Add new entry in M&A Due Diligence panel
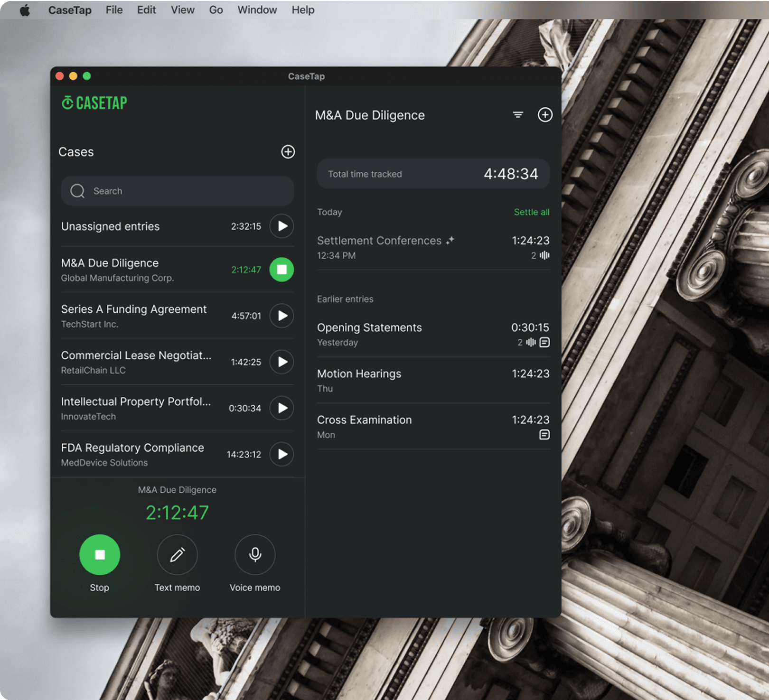Viewport: 769px width, 700px height. coord(545,115)
